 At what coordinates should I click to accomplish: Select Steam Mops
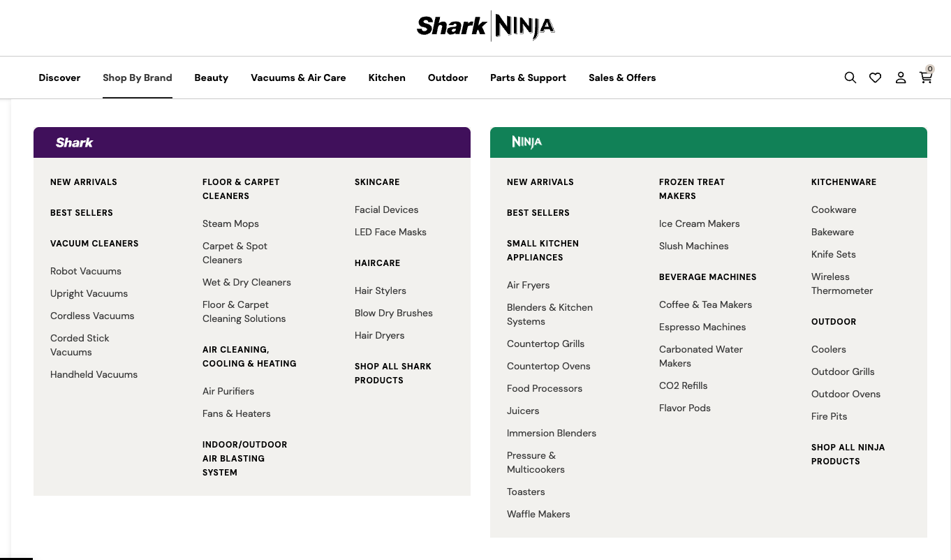[x=230, y=223]
